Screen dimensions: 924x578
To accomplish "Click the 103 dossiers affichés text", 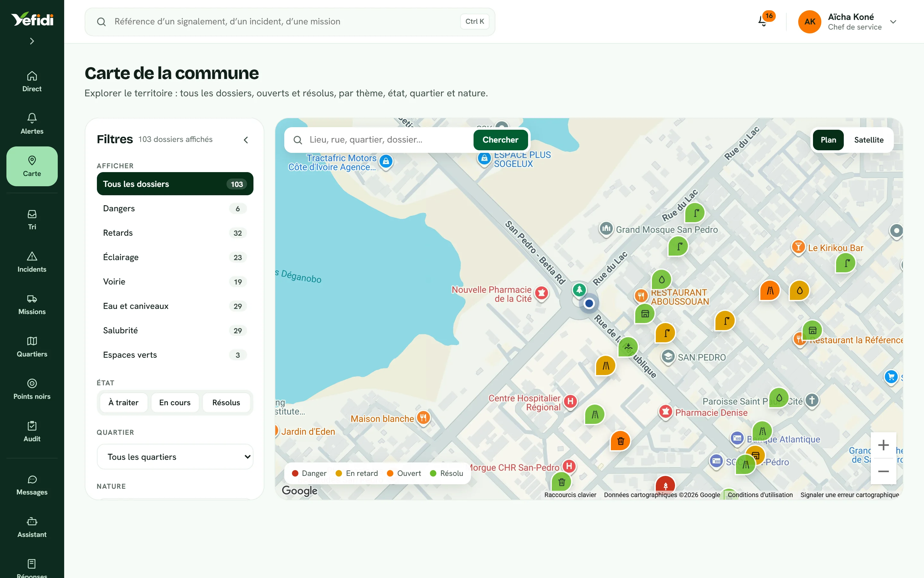I will [x=175, y=140].
